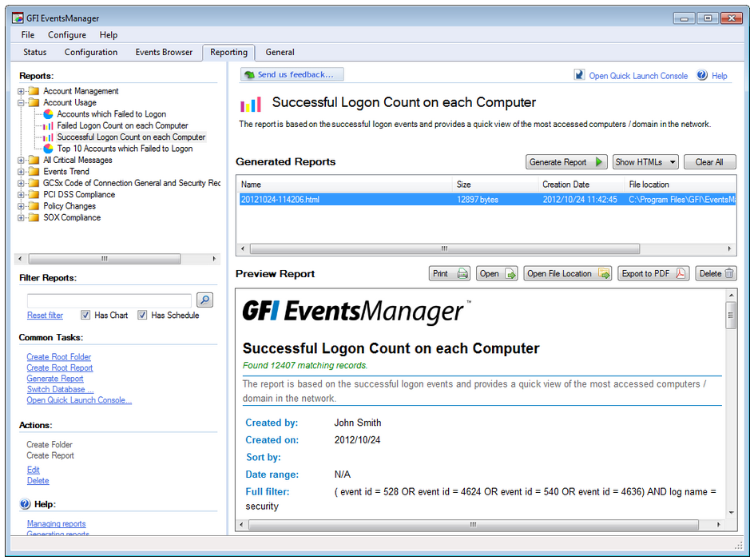
Task: Click pie chart icon for Accounts which Failed to Logon
Action: point(48,114)
